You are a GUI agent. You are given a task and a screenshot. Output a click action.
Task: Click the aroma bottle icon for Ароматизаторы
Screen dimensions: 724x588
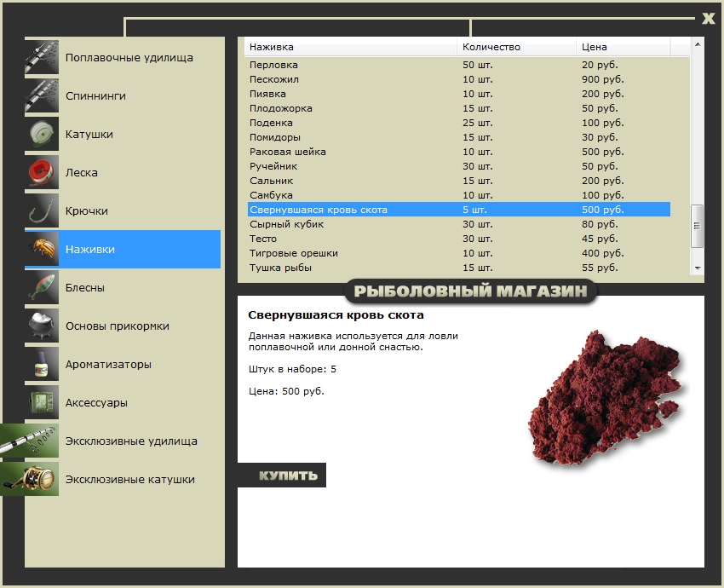(42, 365)
